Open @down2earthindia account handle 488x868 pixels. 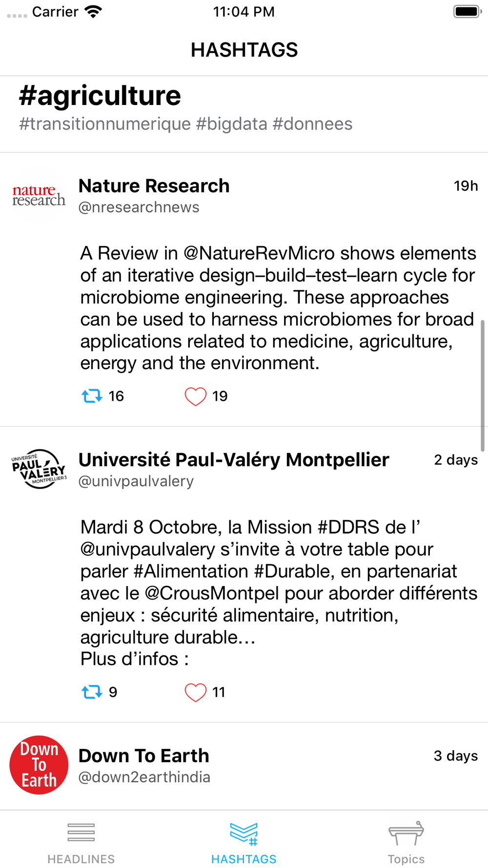pos(144,777)
